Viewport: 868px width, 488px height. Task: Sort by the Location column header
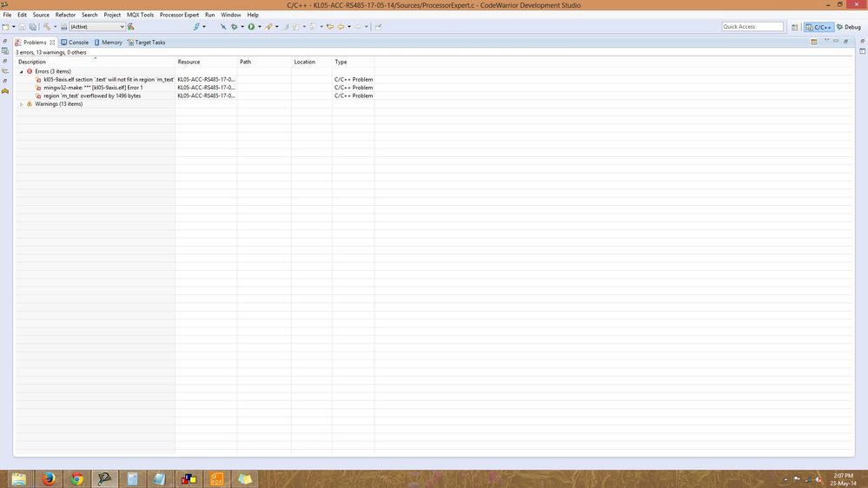click(x=312, y=62)
